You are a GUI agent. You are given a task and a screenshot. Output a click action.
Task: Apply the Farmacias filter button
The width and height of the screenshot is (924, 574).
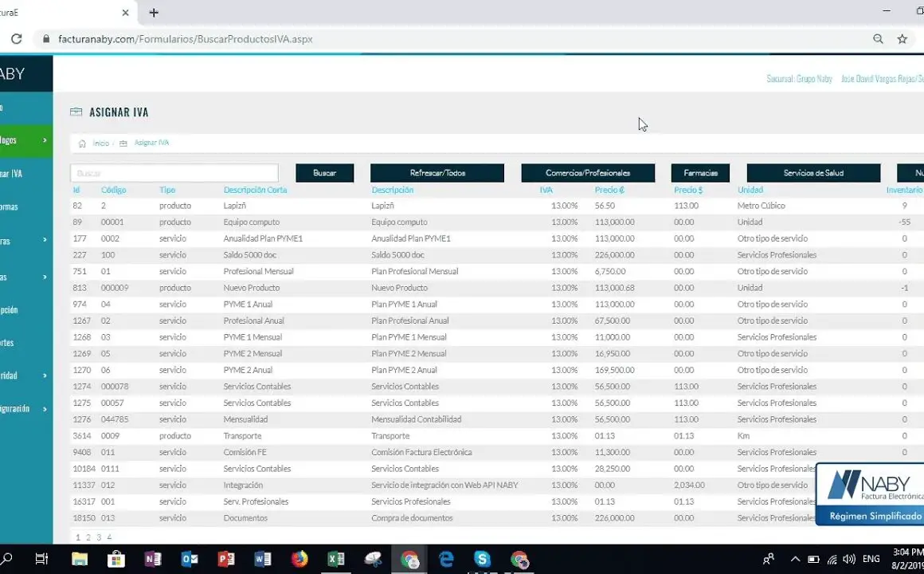click(x=700, y=173)
